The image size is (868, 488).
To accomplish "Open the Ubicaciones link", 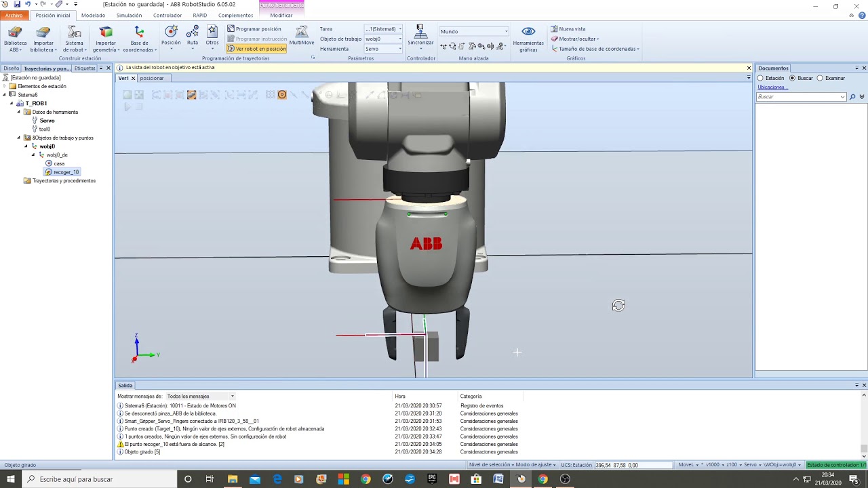I will [x=772, y=87].
